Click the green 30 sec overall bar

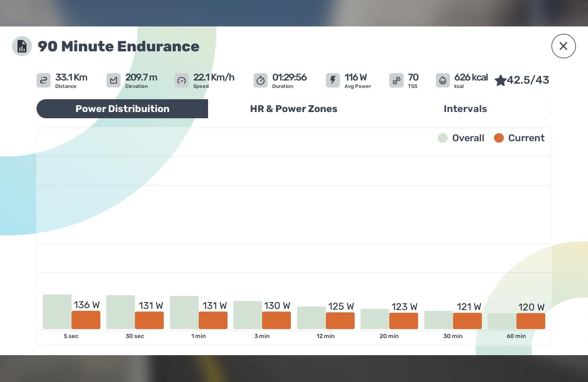click(x=121, y=312)
